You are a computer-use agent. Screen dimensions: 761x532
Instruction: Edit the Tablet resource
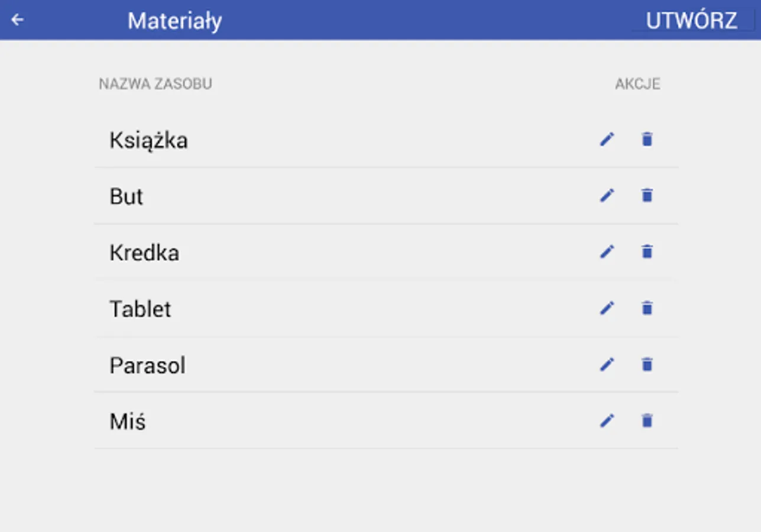(607, 308)
